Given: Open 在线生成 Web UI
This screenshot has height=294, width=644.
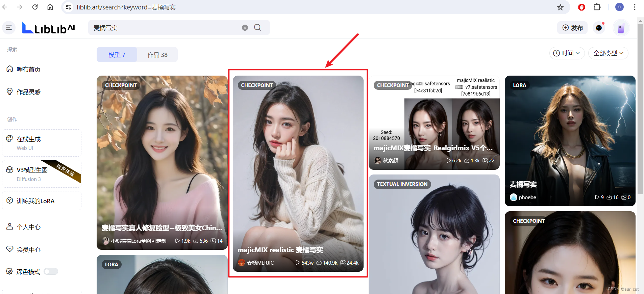Looking at the screenshot, I should 42,143.
